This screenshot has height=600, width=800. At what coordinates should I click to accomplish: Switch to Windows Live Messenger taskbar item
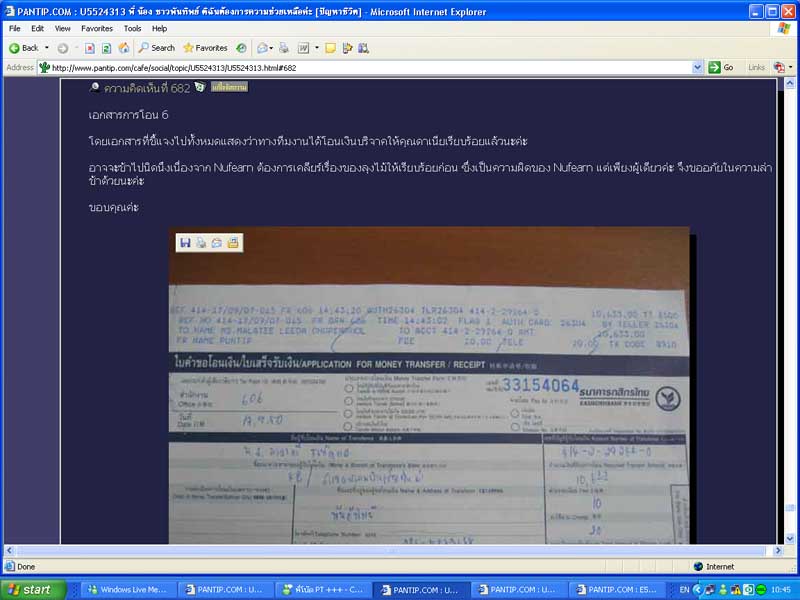point(128,589)
